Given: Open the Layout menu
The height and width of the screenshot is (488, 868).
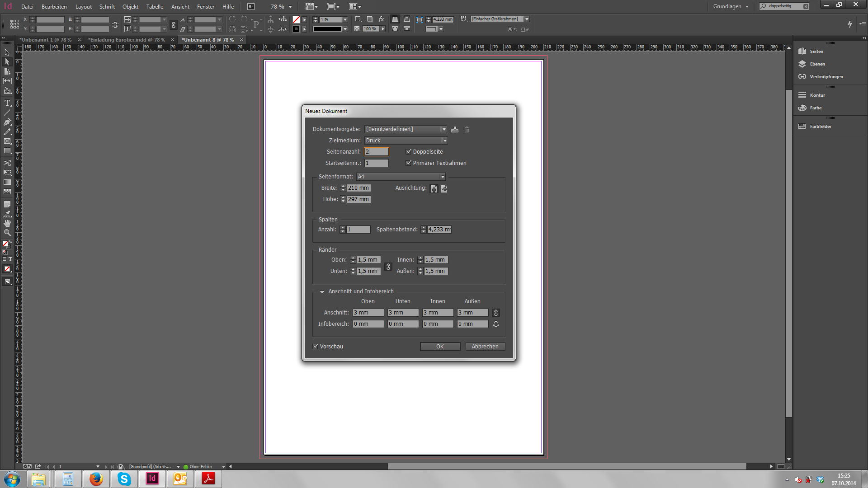Looking at the screenshot, I should pos(83,7).
